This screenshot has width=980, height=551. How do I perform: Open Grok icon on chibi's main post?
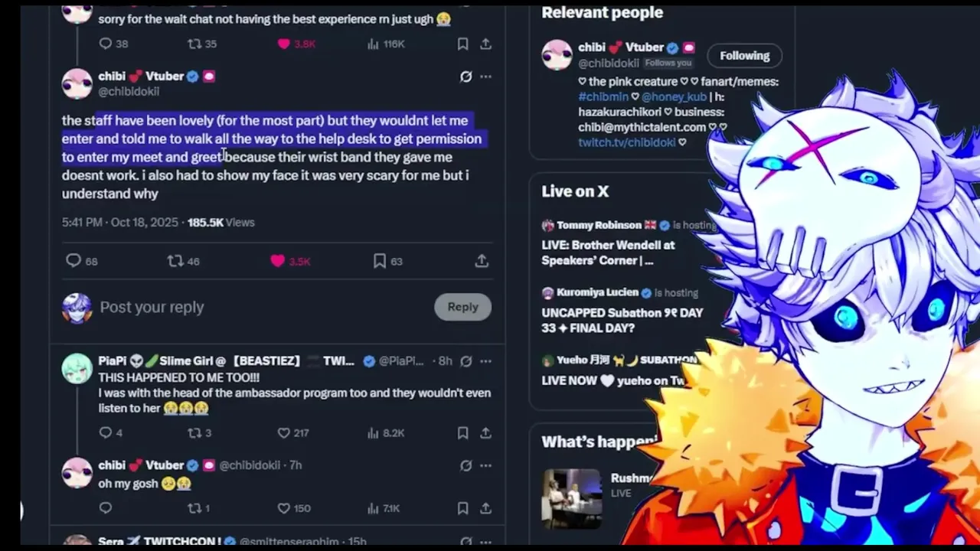(x=465, y=77)
